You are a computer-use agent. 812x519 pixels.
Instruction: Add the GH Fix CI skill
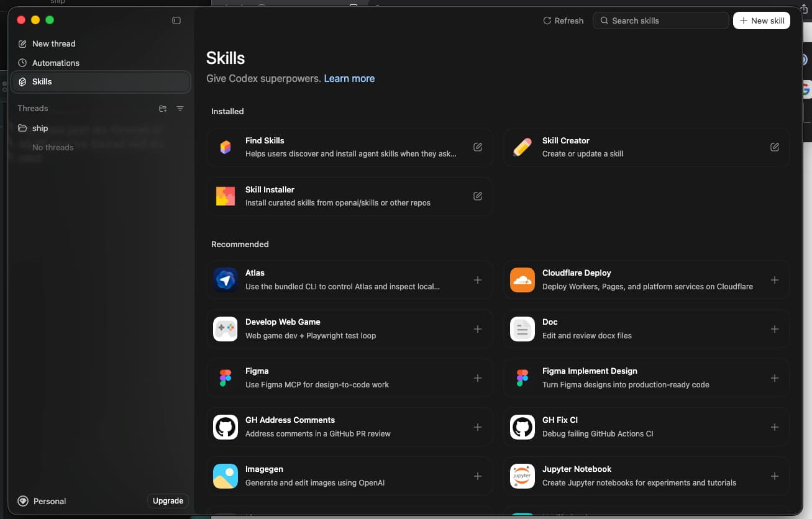coord(774,427)
